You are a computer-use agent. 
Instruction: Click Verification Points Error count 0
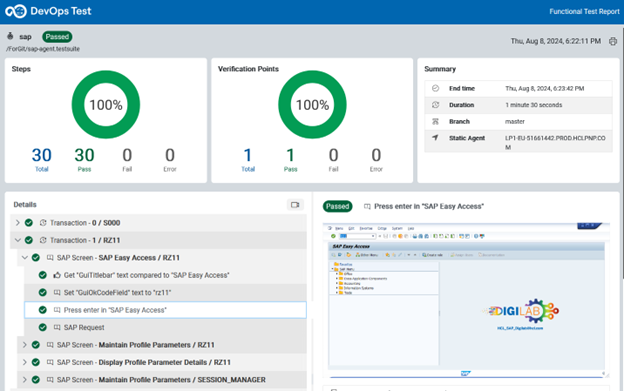tap(376, 155)
